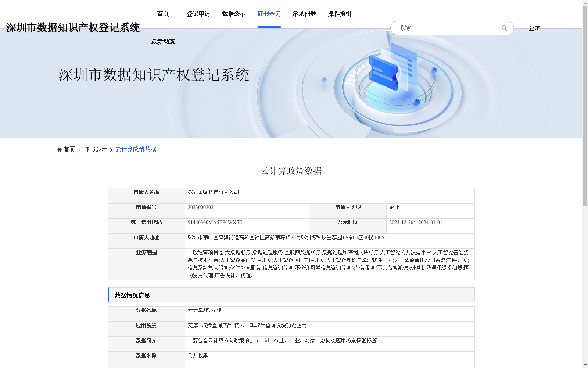588x368 pixels.
Task: Click the site title 深圳市数据知识产权登记系统 in the header
Action: [x=73, y=28]
